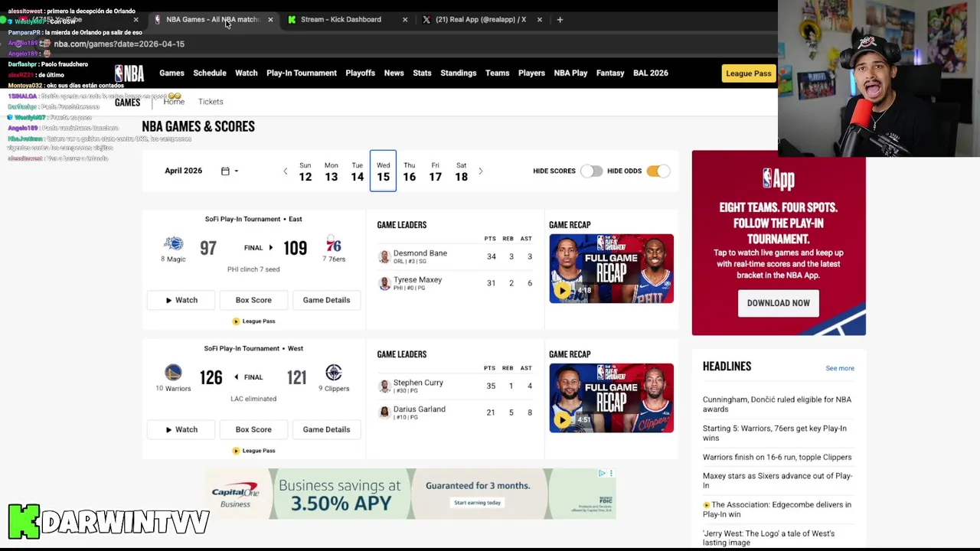Open the calendar date picker icon
This screenshot has width=980, height=551.
pos(225,171)
